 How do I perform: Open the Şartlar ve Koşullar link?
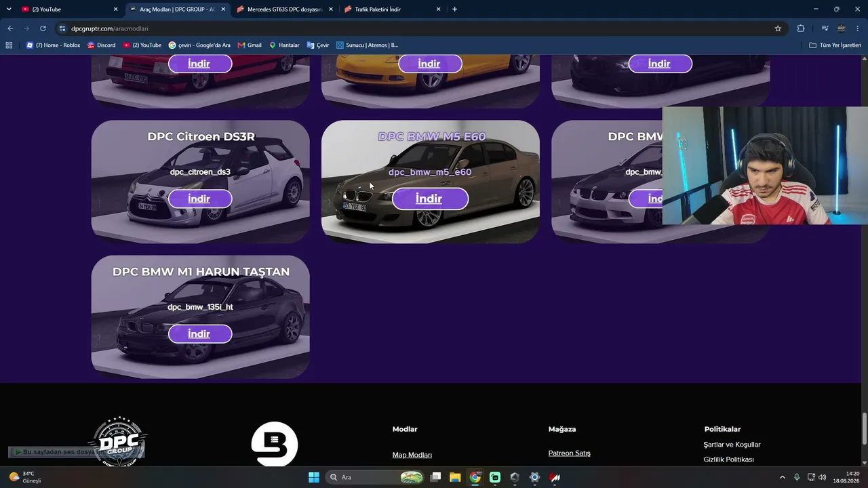[x=732, y=445]
